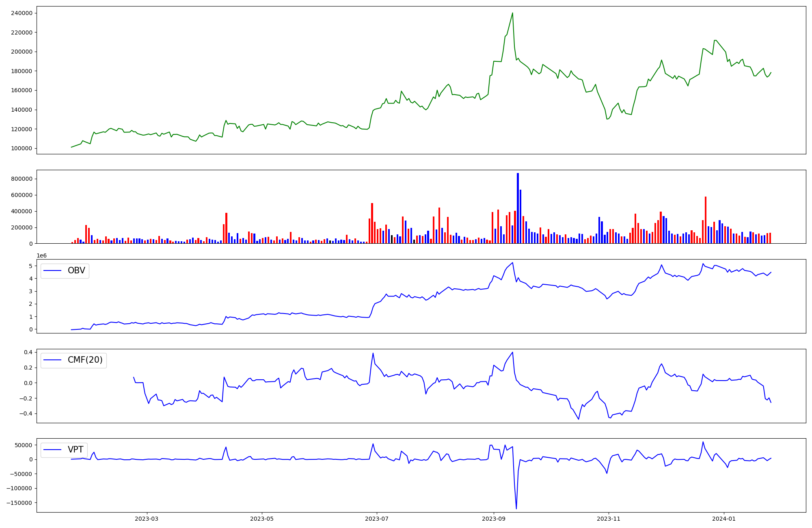
Task: Click the lowest spike of VPT line
Action: (x=516, y=508)
